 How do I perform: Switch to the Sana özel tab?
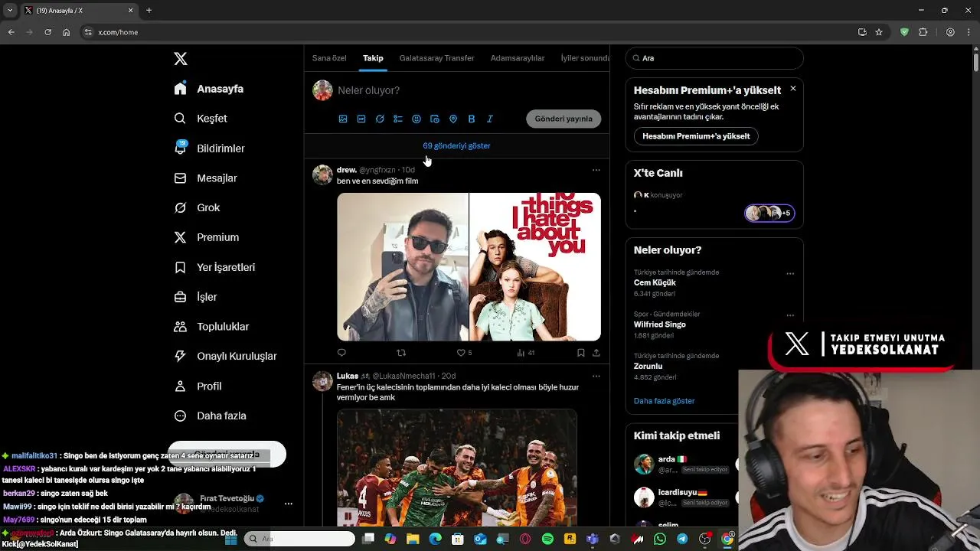[x=329, y=58]
